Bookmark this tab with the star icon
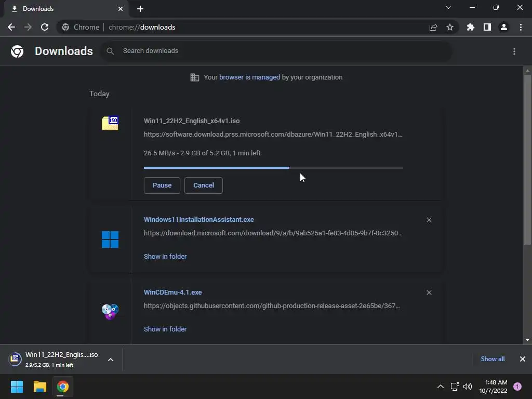Screen dimensions: 532x399 (450, 27)
